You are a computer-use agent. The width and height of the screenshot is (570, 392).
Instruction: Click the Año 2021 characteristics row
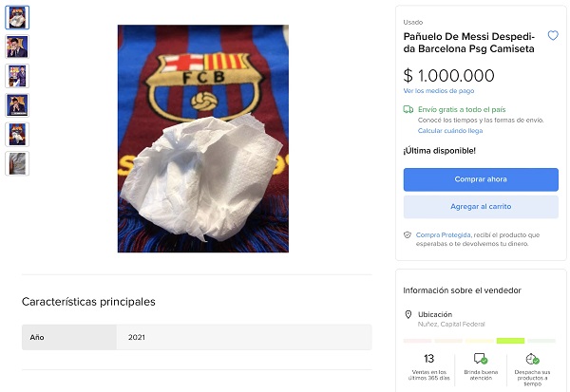[197, 337]
